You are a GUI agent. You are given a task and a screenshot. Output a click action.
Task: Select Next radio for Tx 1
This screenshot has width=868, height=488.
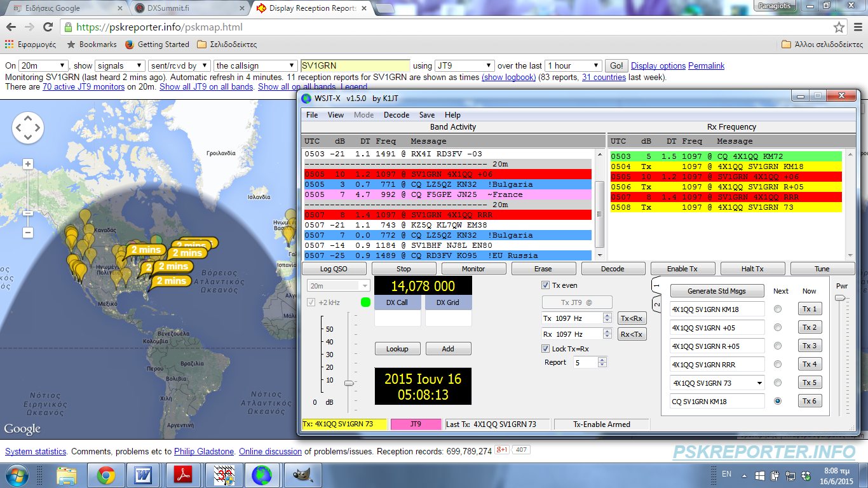(777, 309)
